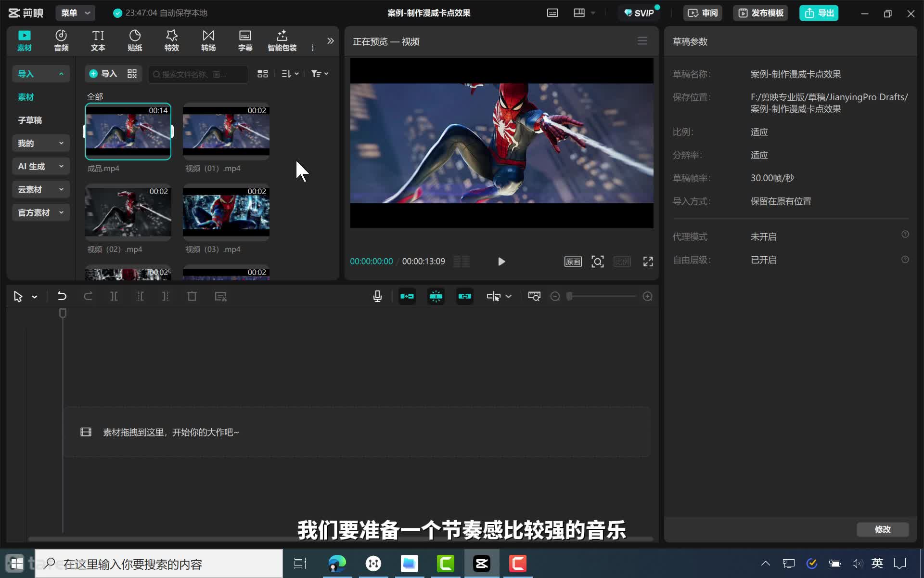Screen dimensions: 924x578
Task: Open the preview panel hamburger menu
Action: point(642,41)
